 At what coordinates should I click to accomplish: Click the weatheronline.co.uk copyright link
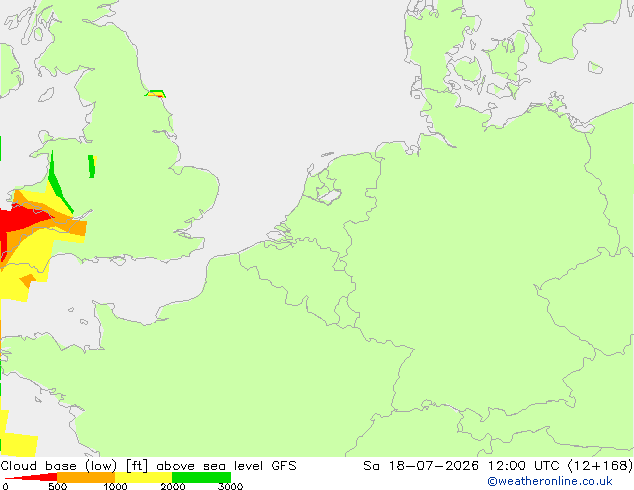click(549, 481)
